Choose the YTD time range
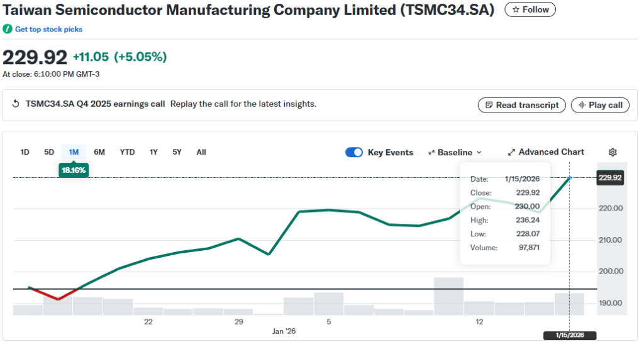 127,152
